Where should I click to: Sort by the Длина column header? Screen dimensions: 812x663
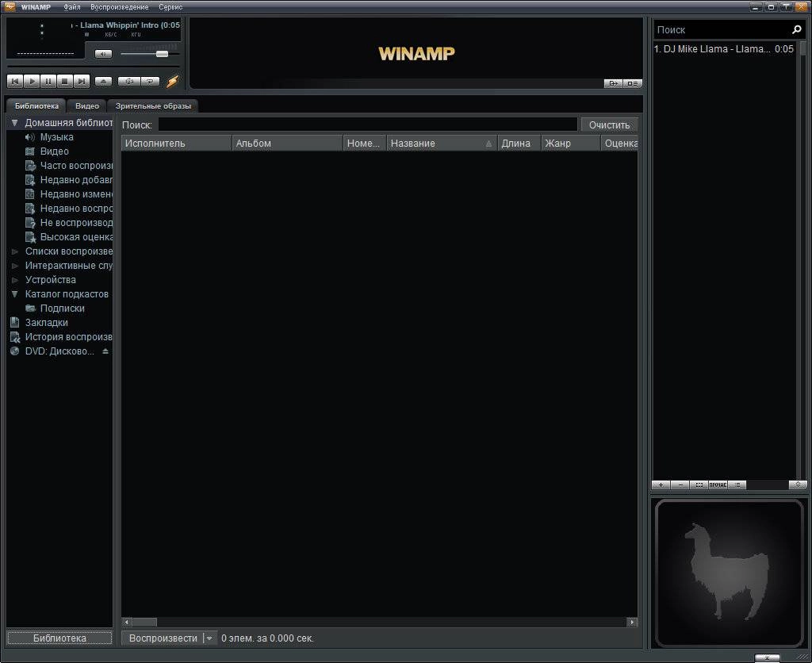(519, 144)
